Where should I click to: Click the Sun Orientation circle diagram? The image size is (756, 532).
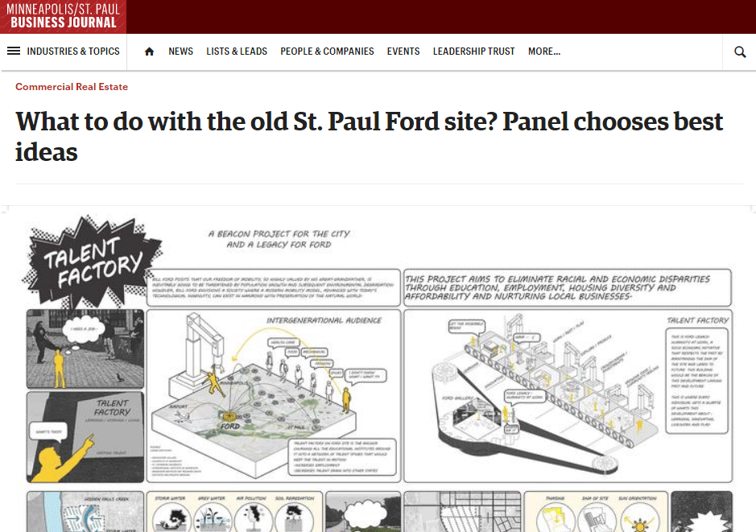tap(639, 517)
